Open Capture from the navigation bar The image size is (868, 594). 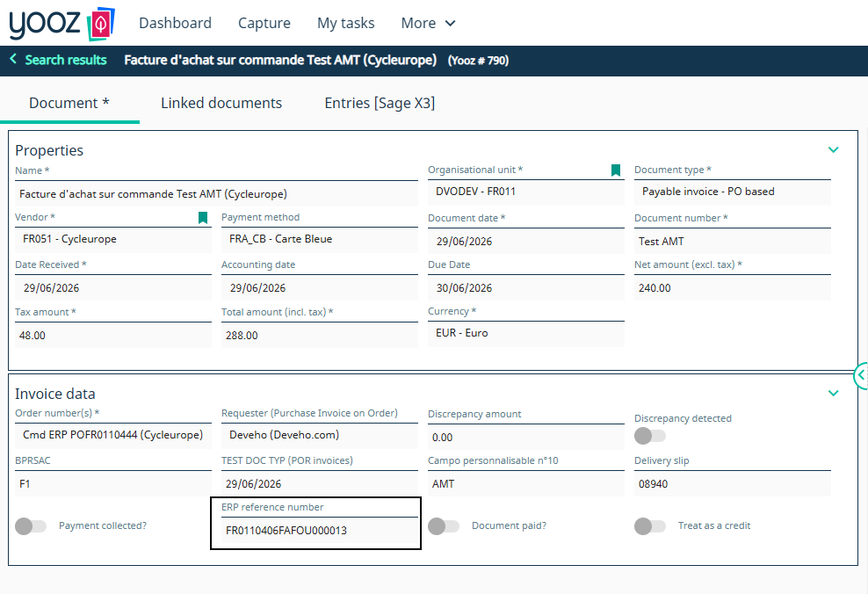pyautogui.click(x=264, y=23)
